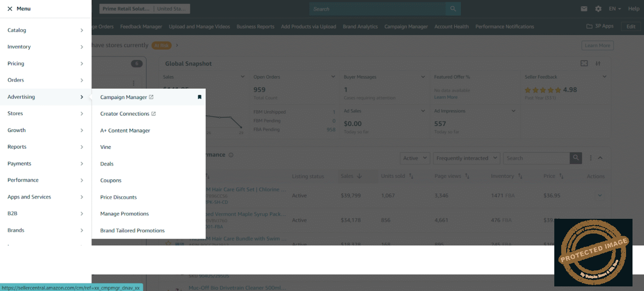Click the Learn More button

[597, 46]
